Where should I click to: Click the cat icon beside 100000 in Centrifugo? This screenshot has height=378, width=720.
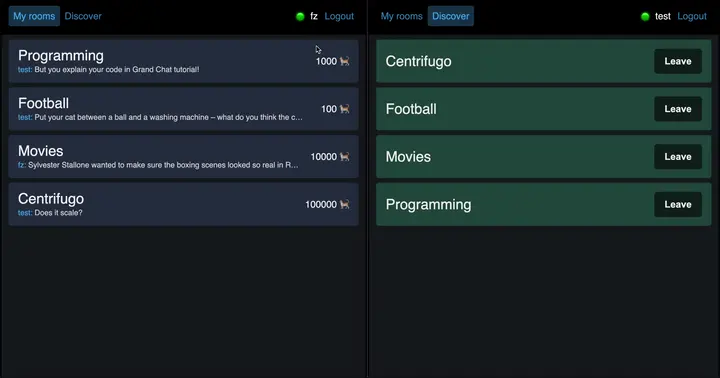tap(344, 204)
